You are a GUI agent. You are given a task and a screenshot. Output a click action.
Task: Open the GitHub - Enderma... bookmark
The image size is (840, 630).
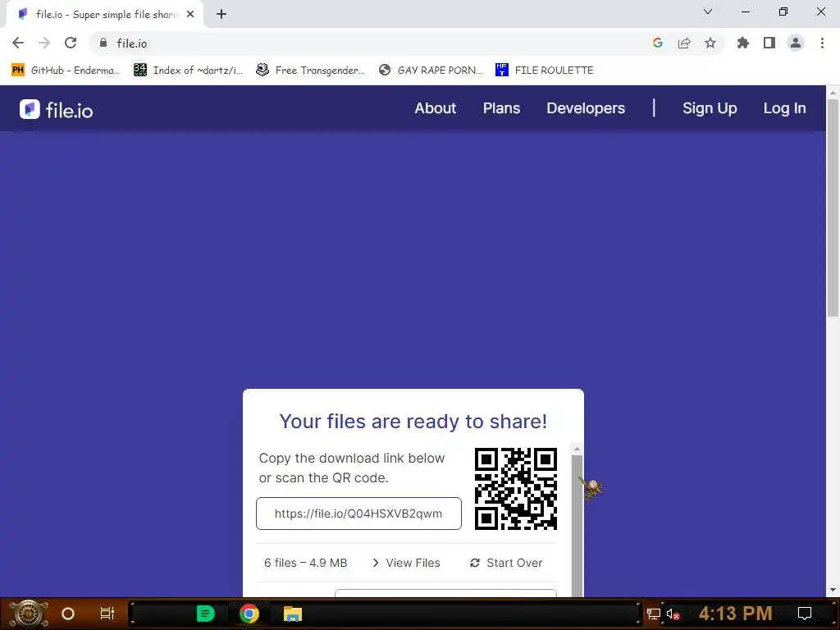66,71
